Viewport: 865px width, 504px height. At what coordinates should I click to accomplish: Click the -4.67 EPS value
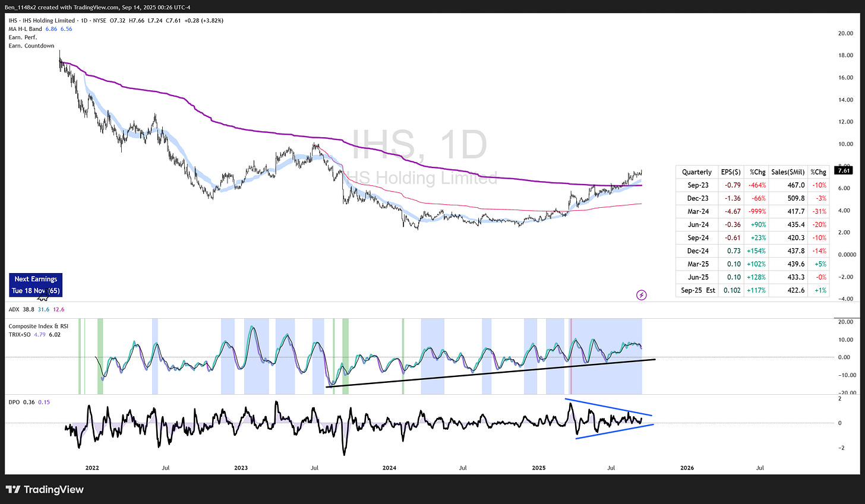pyautogui.click(x=733, y=211)
